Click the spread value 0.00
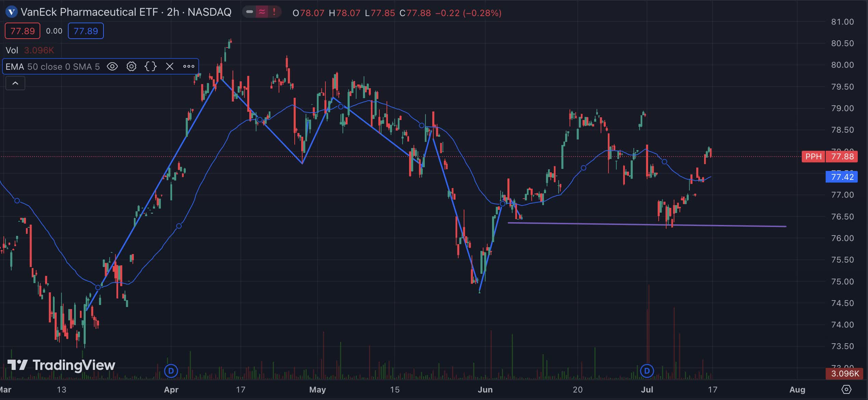868x400 pixels. click(54, 31)
